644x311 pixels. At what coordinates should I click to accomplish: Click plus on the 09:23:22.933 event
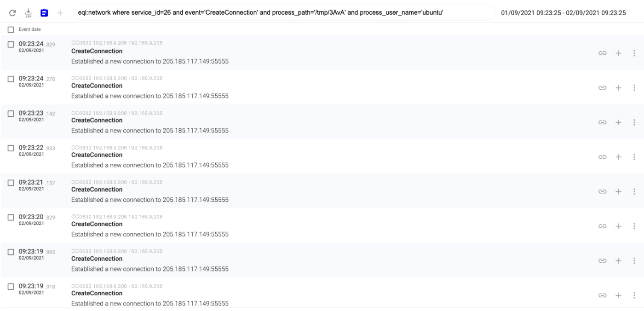coord(618,156)
